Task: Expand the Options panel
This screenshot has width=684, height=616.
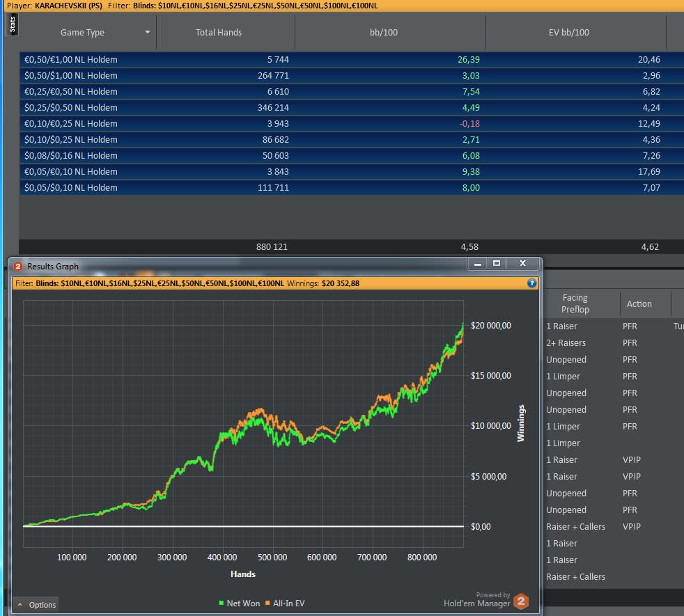Action: 36,605
